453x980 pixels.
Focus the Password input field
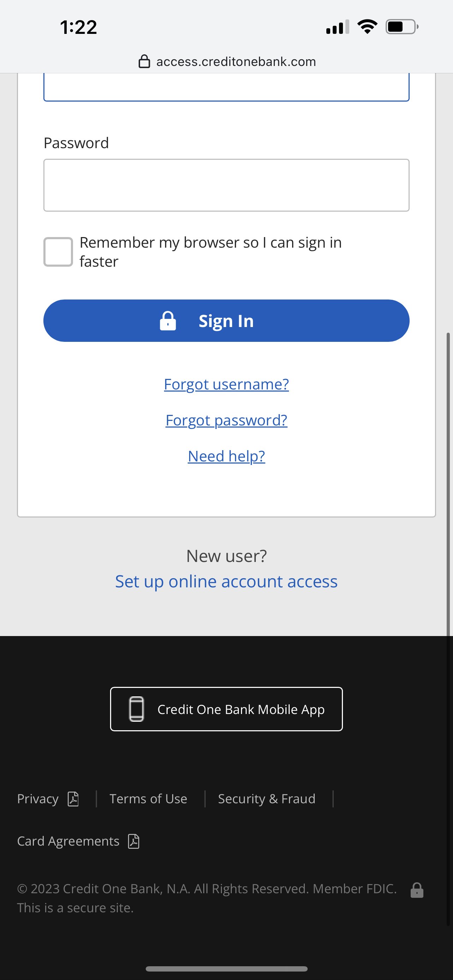click(226, 185)
